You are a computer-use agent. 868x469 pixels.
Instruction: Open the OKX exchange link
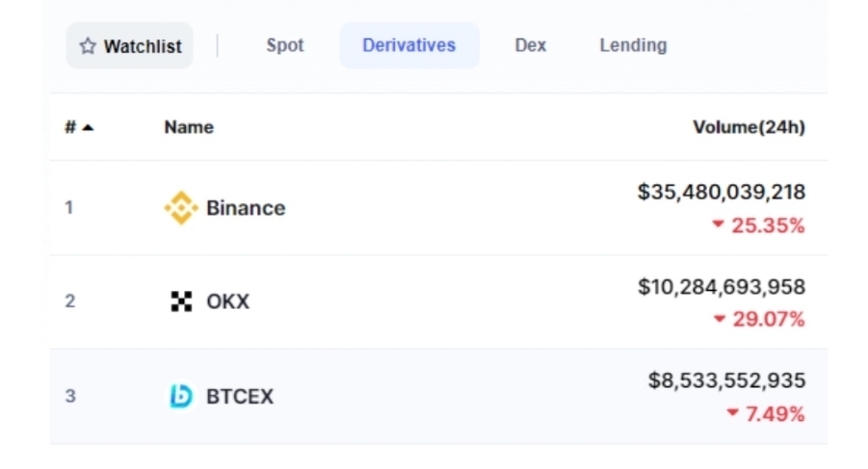(227, 301)
